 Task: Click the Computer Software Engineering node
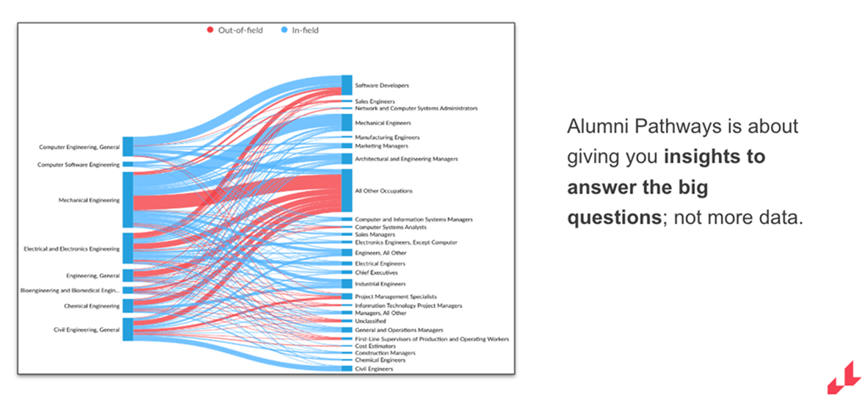coord(128,165)
